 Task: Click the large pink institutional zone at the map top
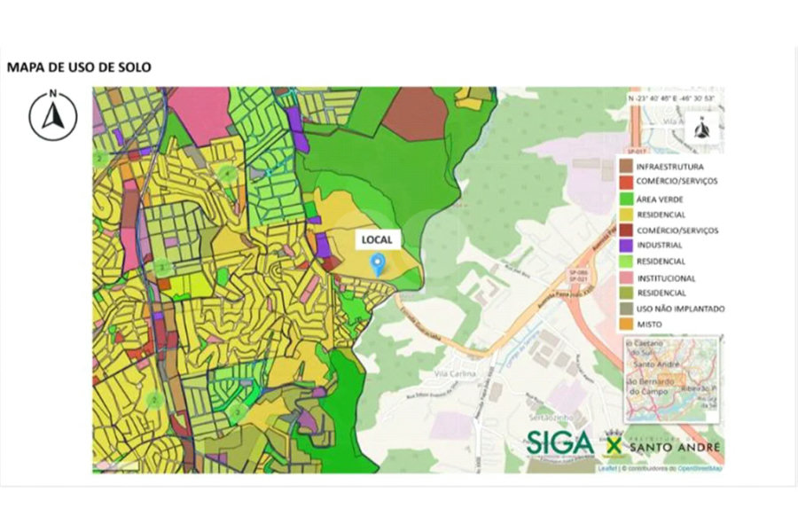[204, 113]
